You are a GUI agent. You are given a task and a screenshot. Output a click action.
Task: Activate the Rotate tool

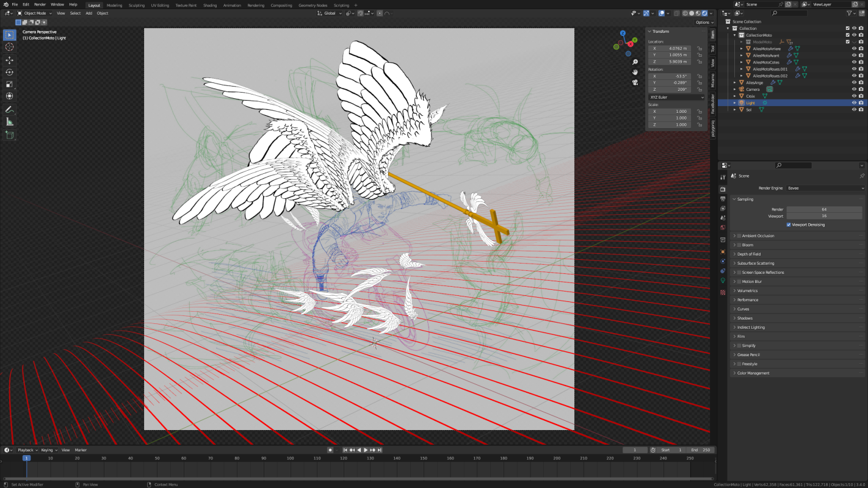(9, 72)
